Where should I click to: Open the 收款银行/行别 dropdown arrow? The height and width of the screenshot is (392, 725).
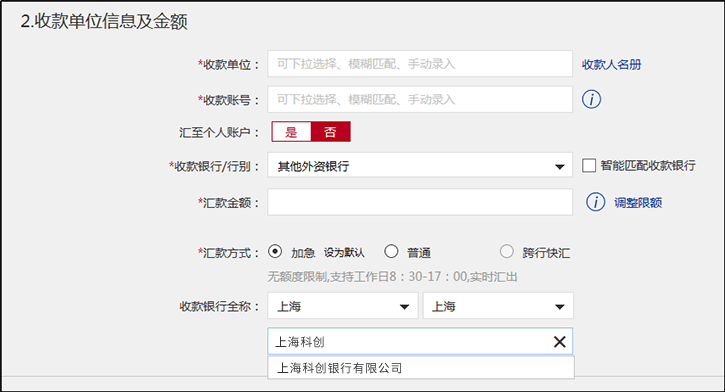(559, 166)
